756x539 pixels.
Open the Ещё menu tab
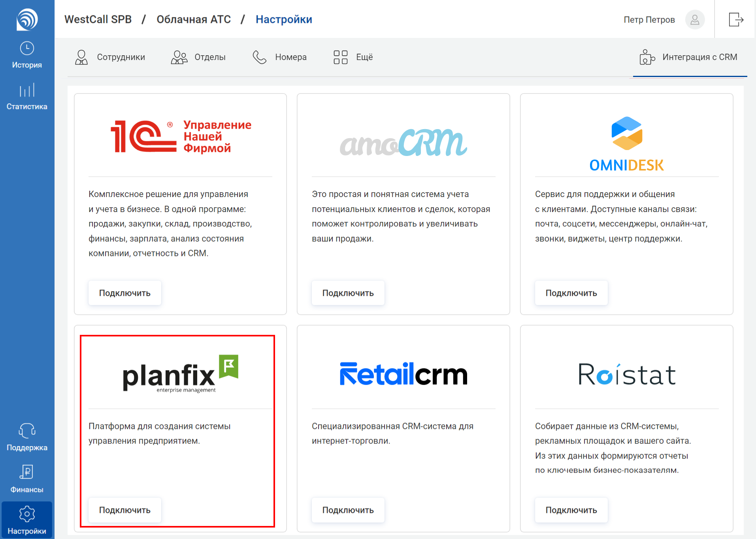[x=353, y=57]
